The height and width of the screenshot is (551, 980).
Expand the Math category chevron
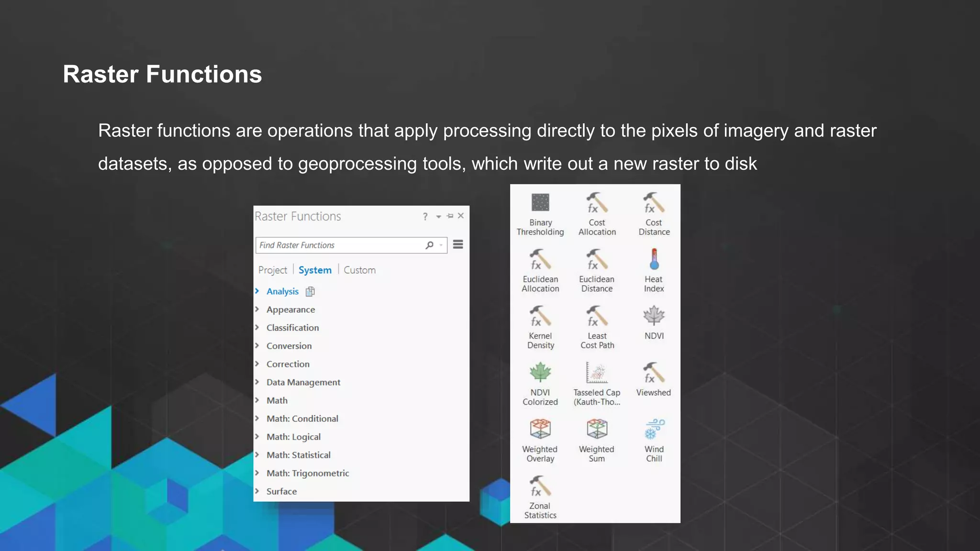257,400
